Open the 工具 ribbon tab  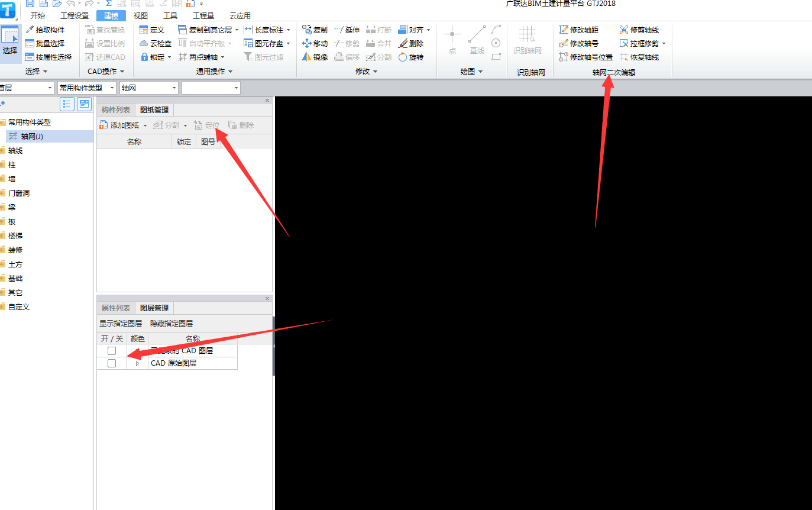(x=170, y=16)
